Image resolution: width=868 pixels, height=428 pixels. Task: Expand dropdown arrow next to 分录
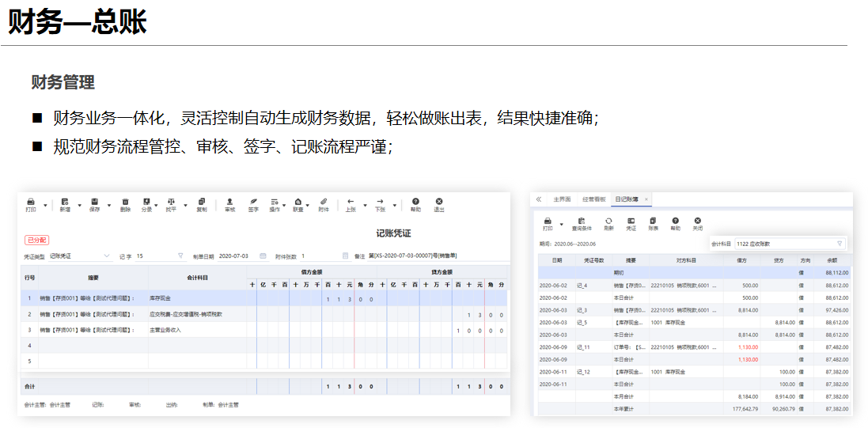(156, 206)
